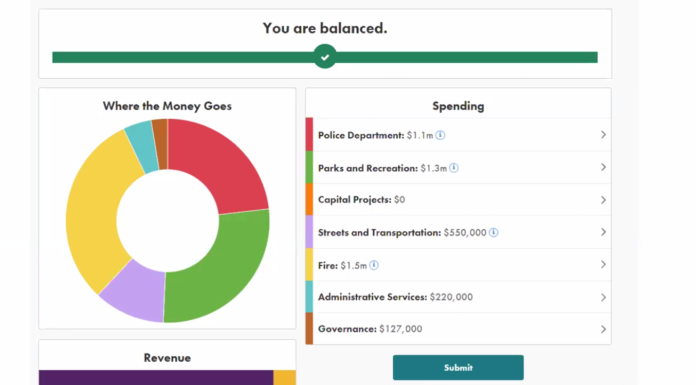696x385 pixels.
Task: Expand the Police Department chevron
Action: [x=603, y=135]
